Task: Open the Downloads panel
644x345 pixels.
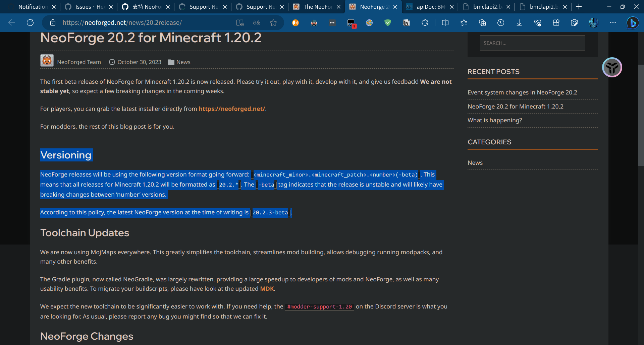Action: click(519, 22)
